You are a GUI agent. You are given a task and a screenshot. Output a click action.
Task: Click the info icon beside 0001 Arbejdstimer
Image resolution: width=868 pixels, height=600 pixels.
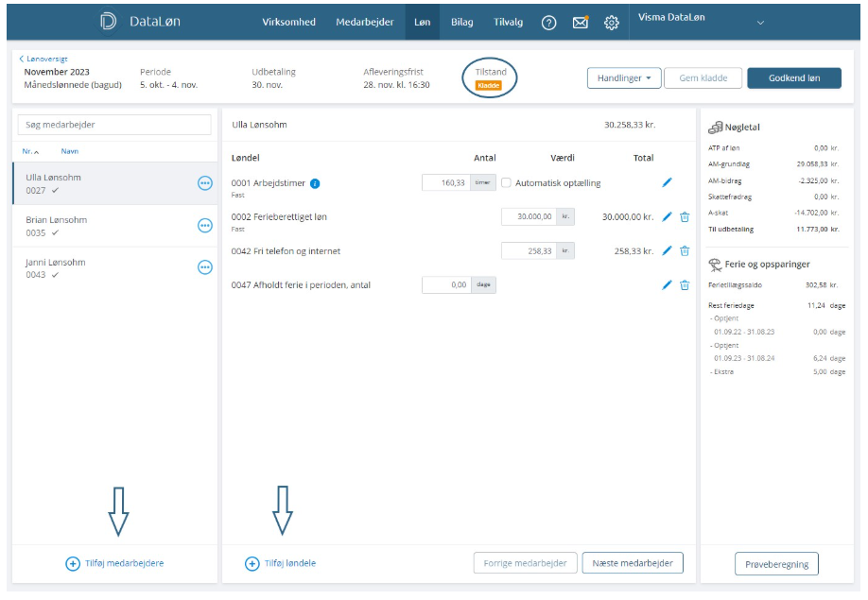point(315,183)
